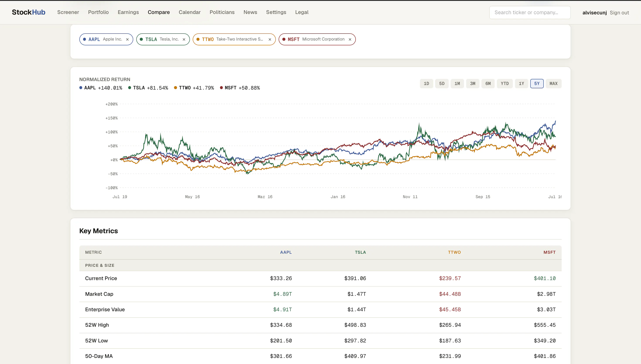Click the green TSLA legend dot
The height and width of the screenshot is (364, 641).
pyautogui.click(x=130, y=88)
